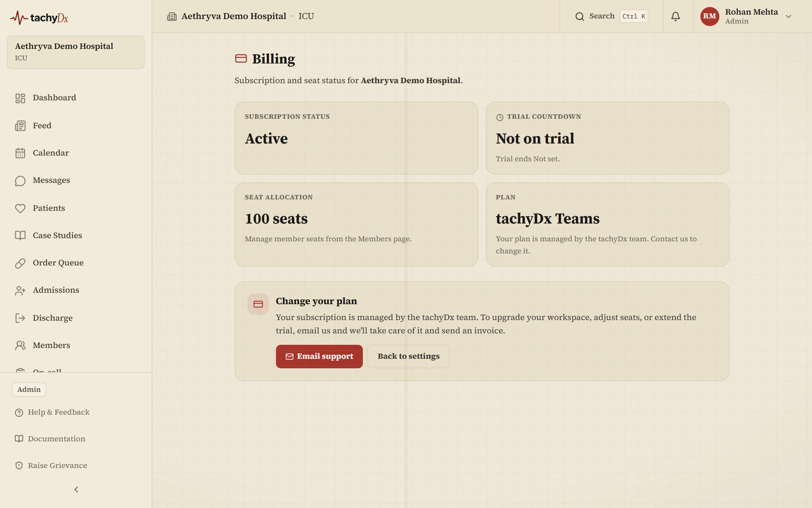Click the tachyDx Teams plan name
The height and width of the screenshot is (508, 812).
(547, 218)
